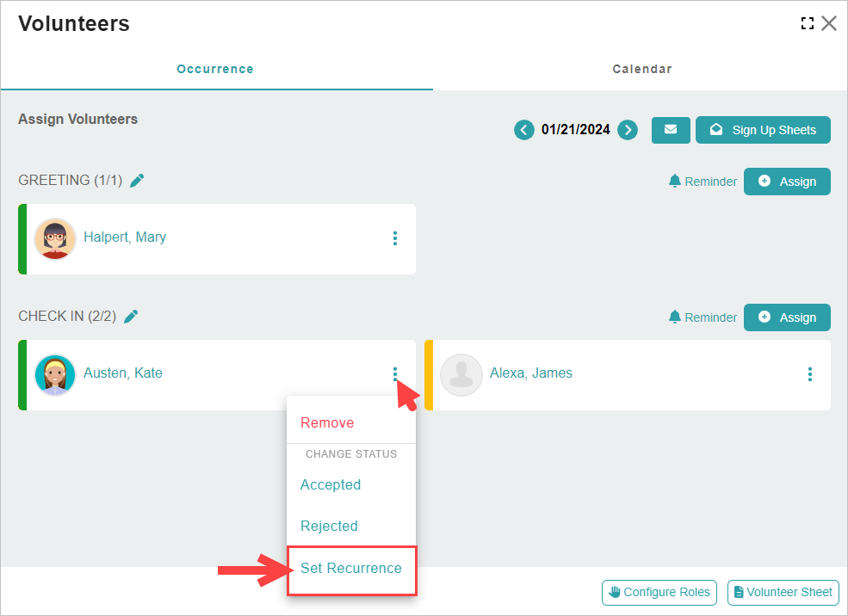Select Remove in the context menu
Screen dimensions: 848x616
(x=327, y=423)
